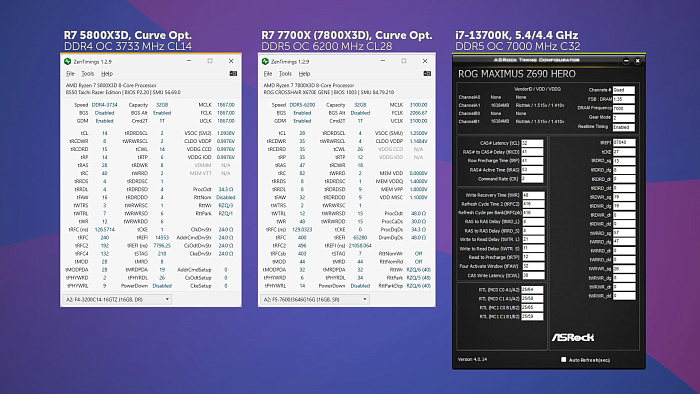Toggle the Auto Refresh(sec) checkbox
The image size is (700, 394).
tap(563, 359)
